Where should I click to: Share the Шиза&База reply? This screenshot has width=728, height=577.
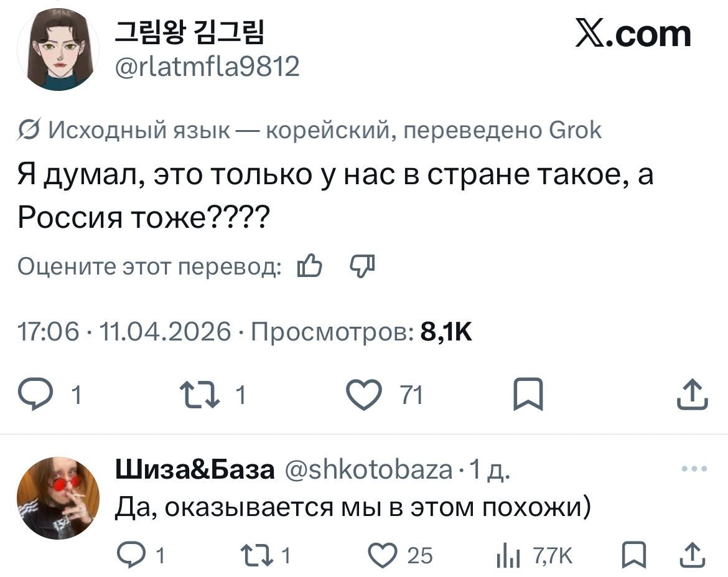point(693,554)
